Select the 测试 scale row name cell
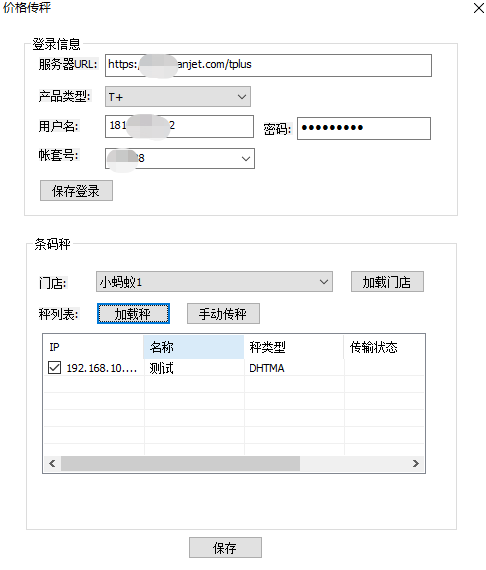The height and width of the screenshot is (570, 486). (194, 368)
